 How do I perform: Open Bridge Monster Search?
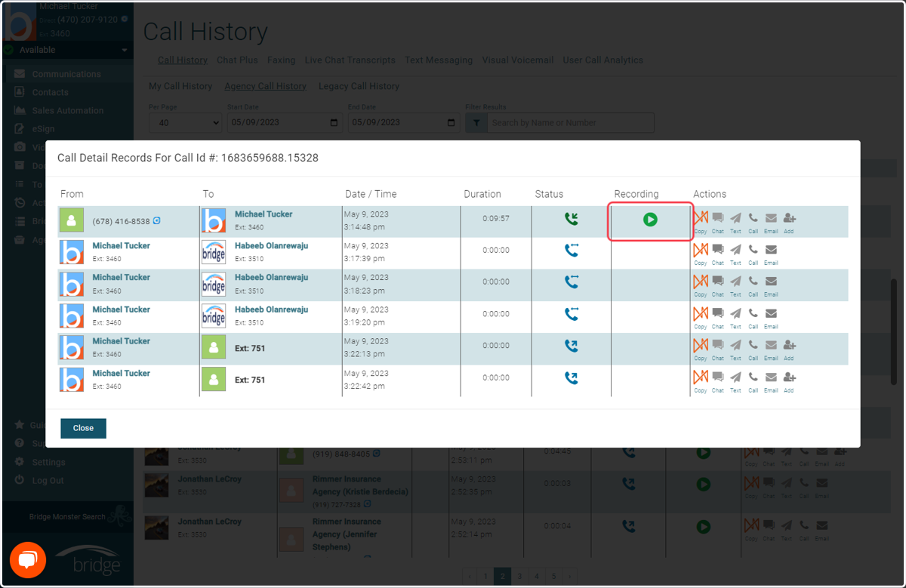click(x=67, y=517)
